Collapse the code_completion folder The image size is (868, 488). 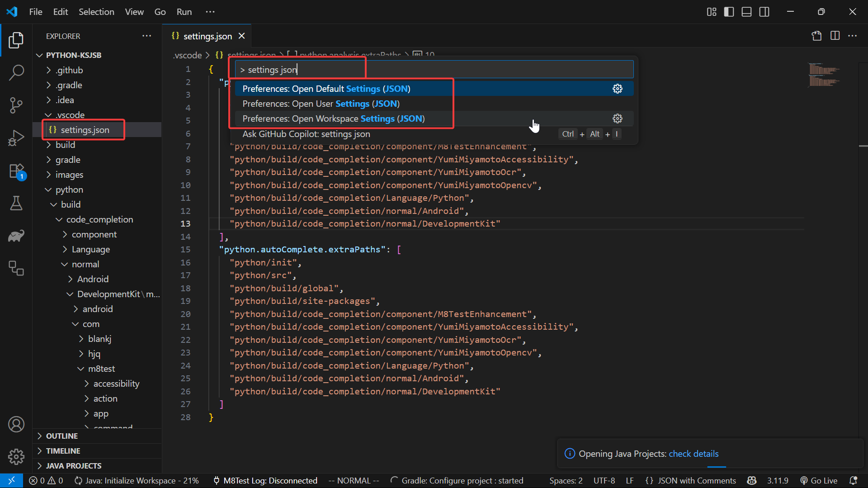click(99, 219)
